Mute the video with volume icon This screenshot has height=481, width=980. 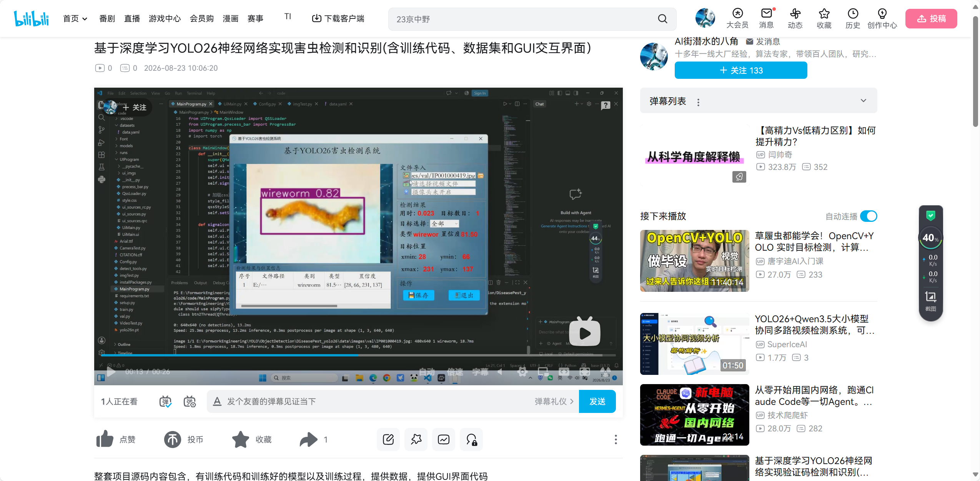click(500, 372)
